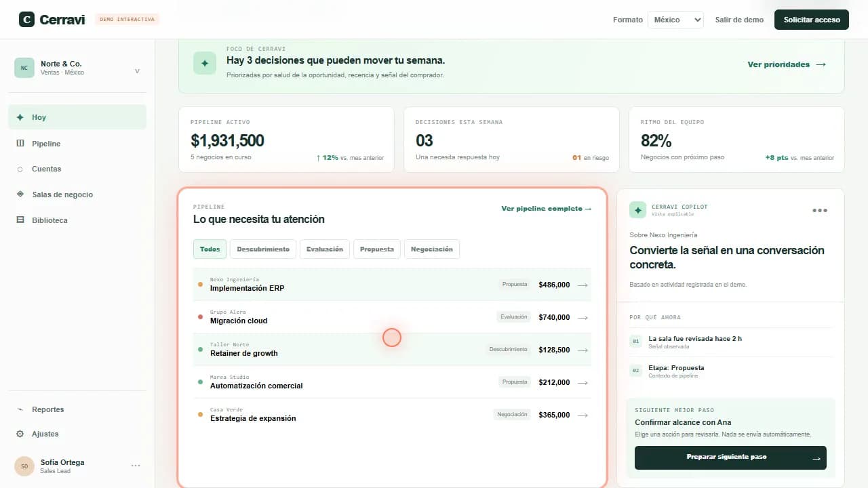Click the arrow in Preparar siguiente paso button
The height and width of the screenshot is (488, 868).
click(x=816, y=458)
